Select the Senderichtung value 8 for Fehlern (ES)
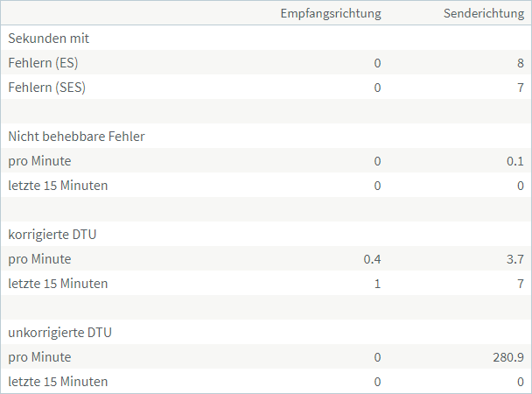532x394 pixels. coord(520,63)
